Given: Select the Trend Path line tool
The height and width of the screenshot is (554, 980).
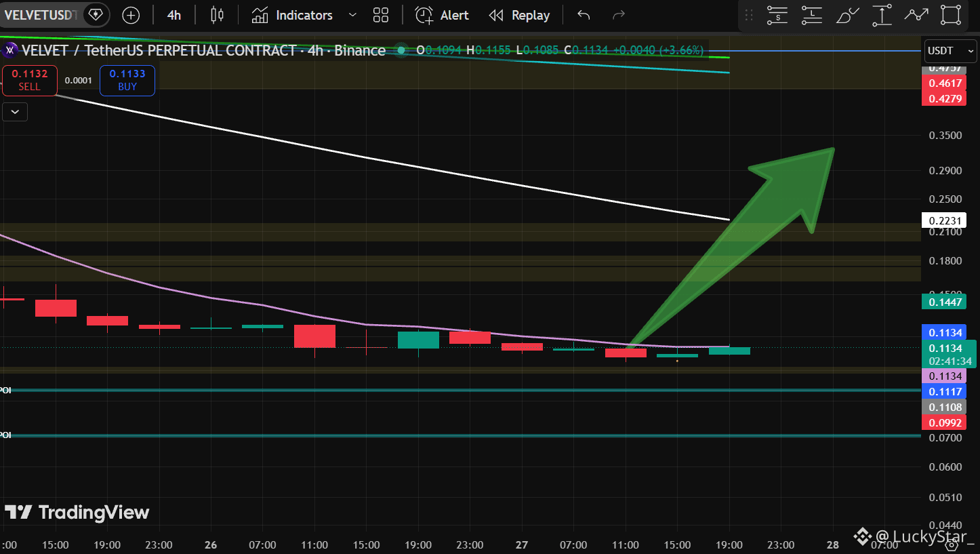Looking at the screenshot, I should point(916,15).
